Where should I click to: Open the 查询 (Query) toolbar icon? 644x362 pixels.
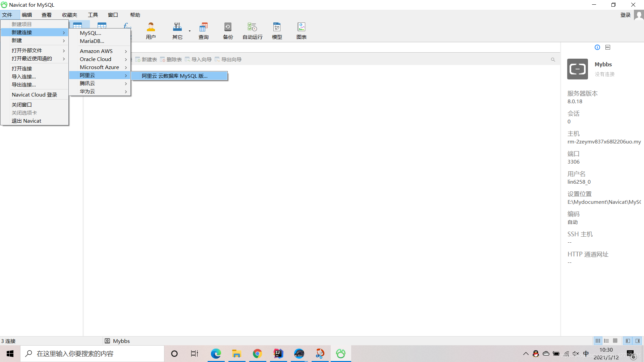[x=203, y=31]
